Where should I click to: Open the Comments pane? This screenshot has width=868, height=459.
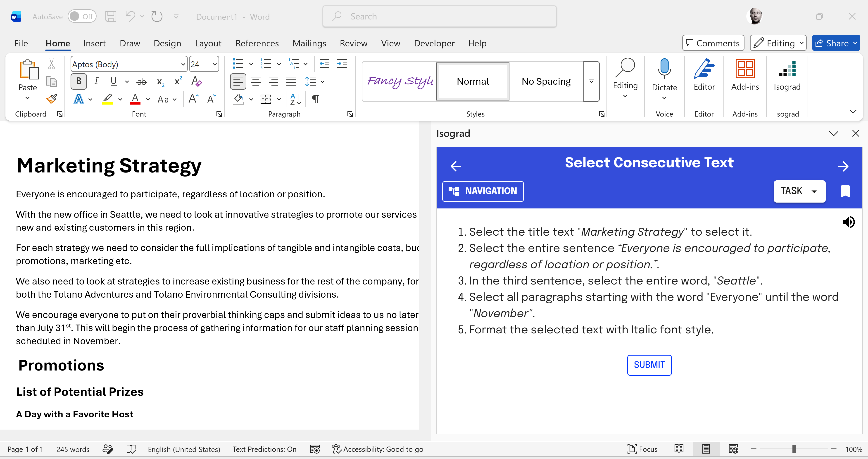click(713, 43)
